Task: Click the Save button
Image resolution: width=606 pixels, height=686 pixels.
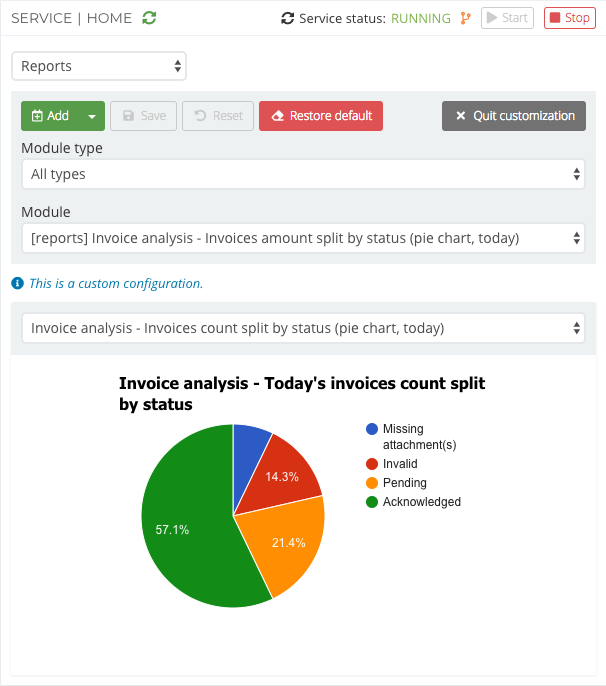Action: click(144, 116)
